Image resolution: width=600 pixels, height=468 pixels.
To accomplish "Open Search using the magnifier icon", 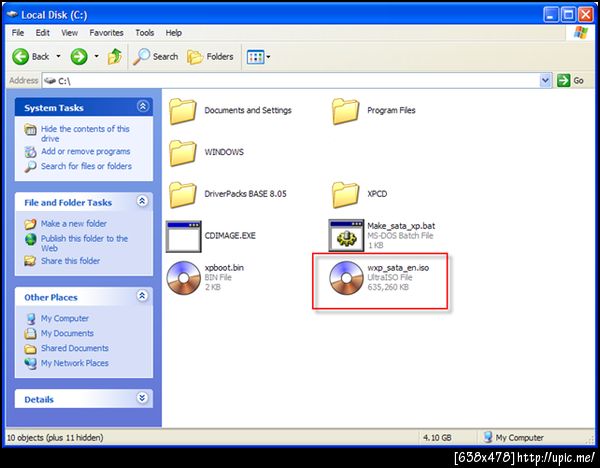I will (x=141, y=57).
